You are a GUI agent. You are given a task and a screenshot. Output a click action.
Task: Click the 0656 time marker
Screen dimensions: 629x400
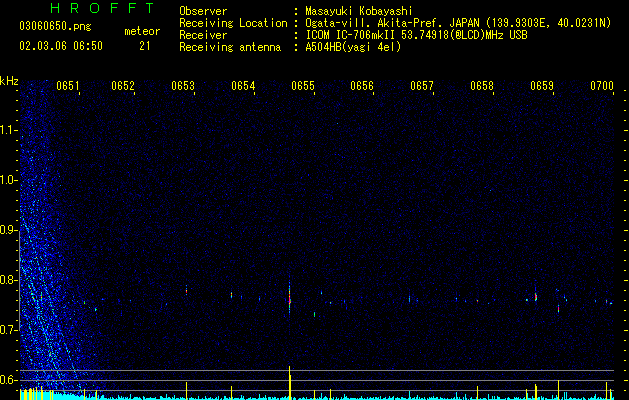point(362,86)
